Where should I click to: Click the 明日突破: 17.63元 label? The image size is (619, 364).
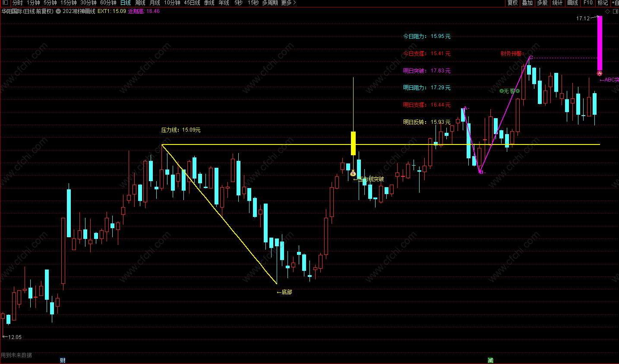click(x=427, y=71)
